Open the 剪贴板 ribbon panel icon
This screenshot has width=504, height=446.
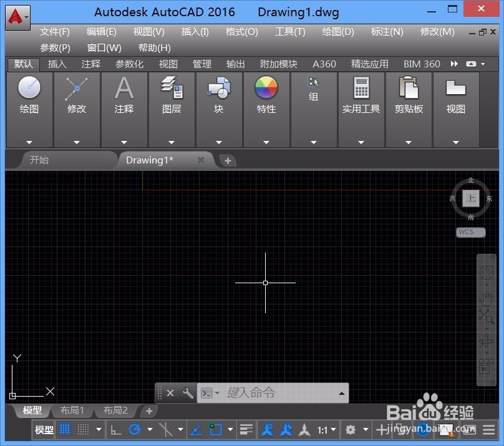point(409,87)
